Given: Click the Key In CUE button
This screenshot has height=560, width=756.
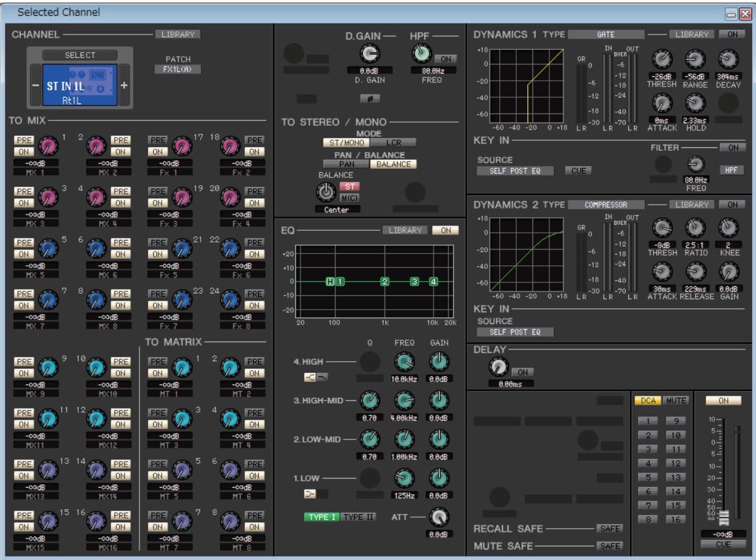Looking at the screenshot, I should [x=578, y=171].
